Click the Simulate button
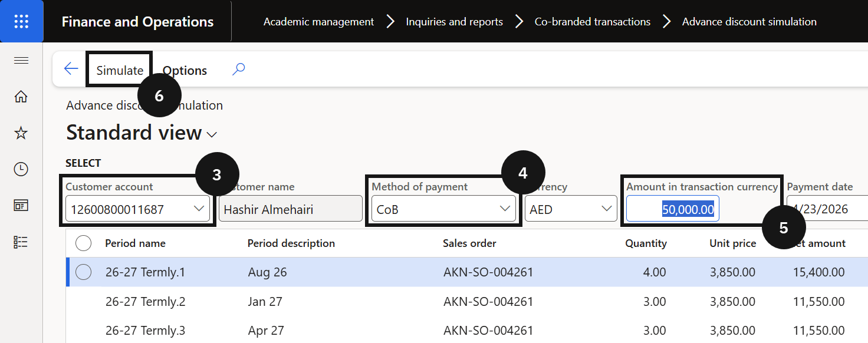This screenshot has height=343, width=868. point(120,70)
